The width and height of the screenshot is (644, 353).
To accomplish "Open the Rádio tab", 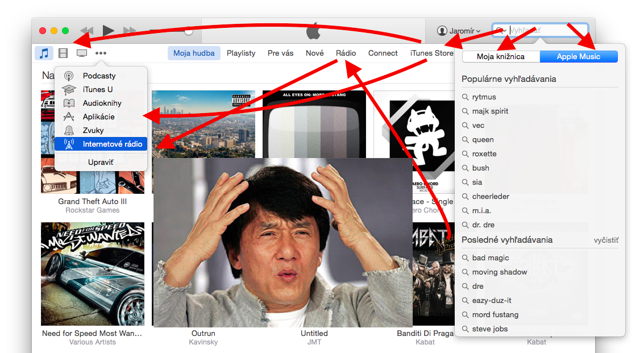I will tap(346, 53).
